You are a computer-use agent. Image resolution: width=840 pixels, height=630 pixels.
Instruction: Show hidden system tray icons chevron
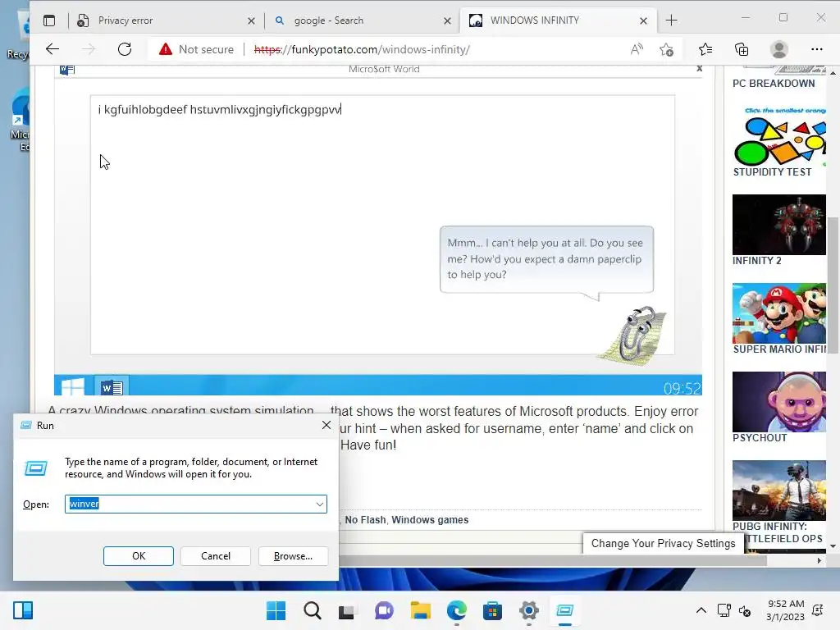701,610
